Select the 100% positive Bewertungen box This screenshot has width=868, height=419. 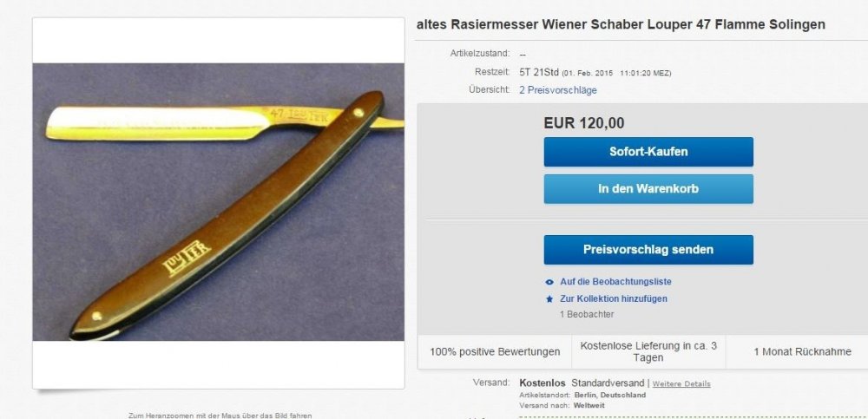[495, 351]
